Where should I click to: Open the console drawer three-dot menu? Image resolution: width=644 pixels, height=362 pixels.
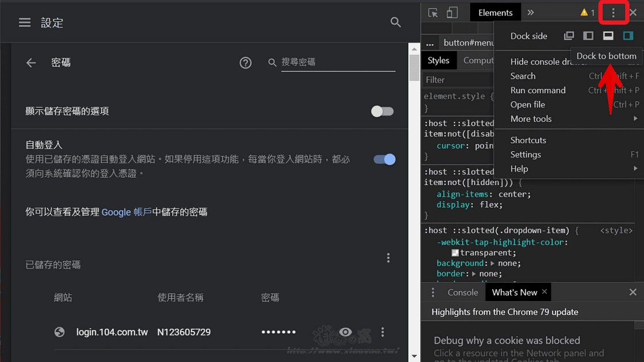[x=432, y=292]
